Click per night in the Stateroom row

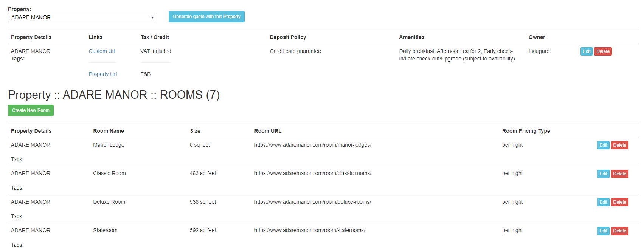coord(512,230)
